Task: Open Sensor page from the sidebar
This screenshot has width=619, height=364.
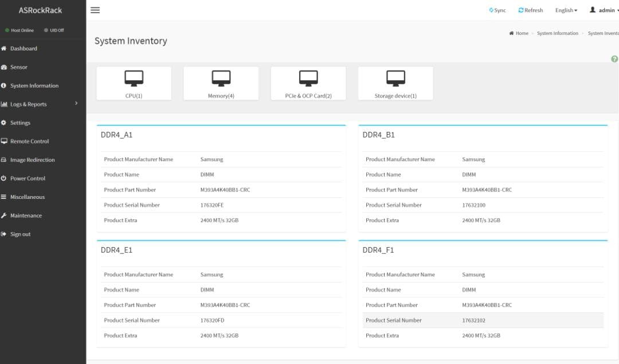Action: pyautogui.click(x=18, y=67)
